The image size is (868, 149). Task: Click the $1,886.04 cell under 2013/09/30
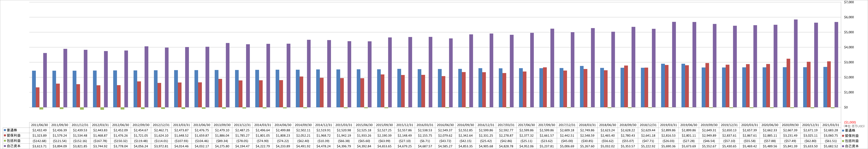222,136
